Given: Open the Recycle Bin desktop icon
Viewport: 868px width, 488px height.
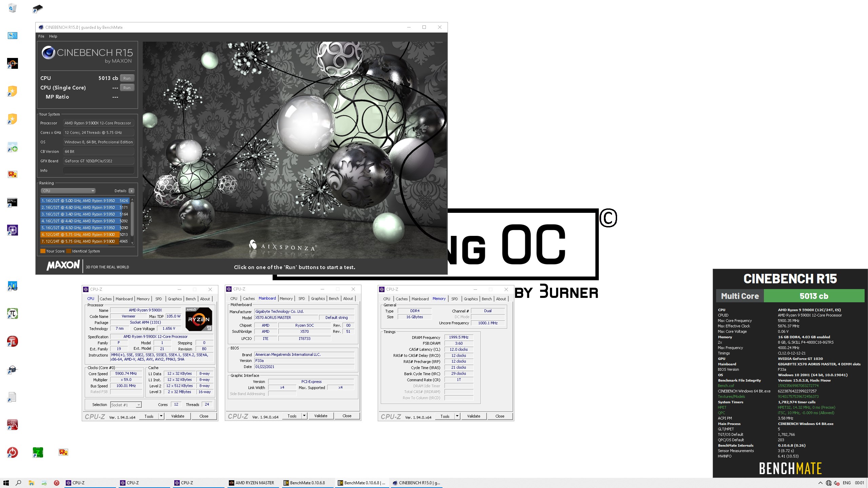Looking at the screenshot, I should click(13, 8).
